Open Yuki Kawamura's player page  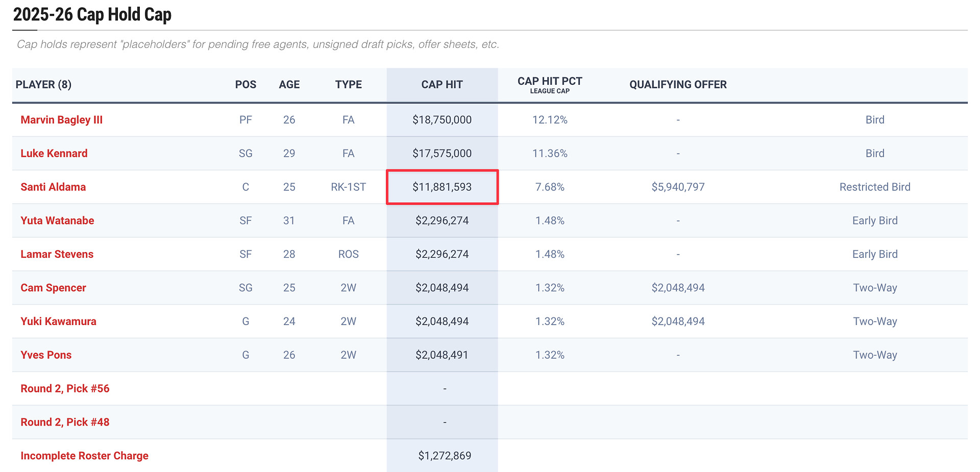pyautogui.click(x=58, y=321)
